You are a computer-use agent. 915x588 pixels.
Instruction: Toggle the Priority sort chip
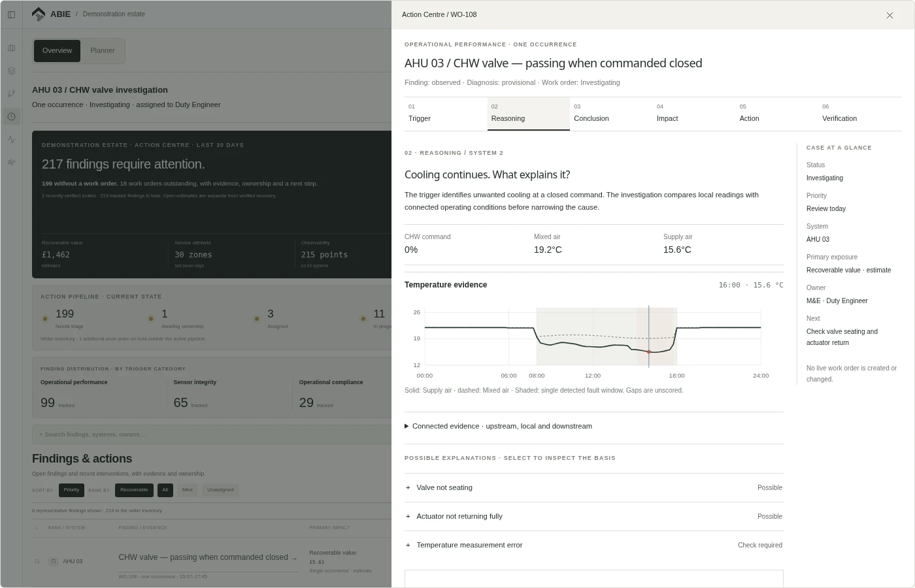coord(71,490)
